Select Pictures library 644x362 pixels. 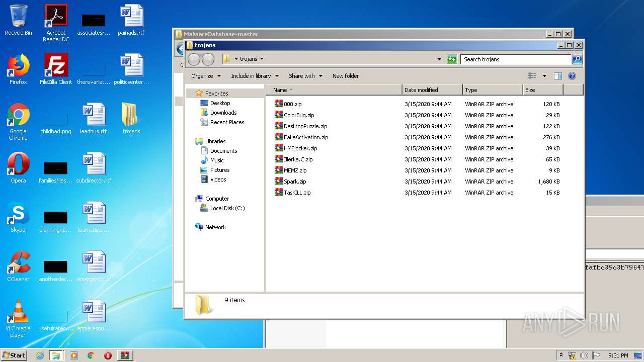tap(220, 170)
